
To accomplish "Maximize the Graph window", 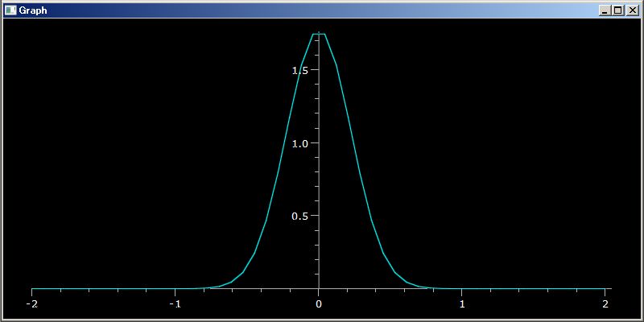I will (x=617, y=10).
